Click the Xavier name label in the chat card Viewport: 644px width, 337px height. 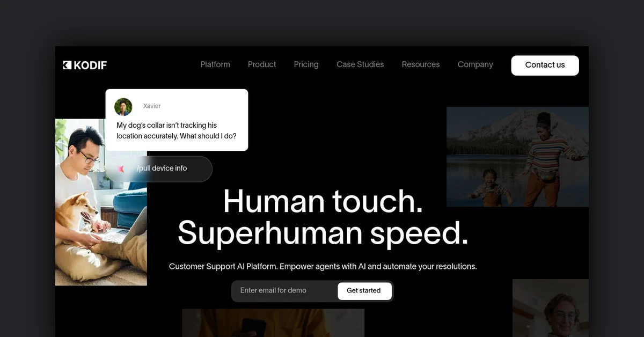(x=152, y=106)
